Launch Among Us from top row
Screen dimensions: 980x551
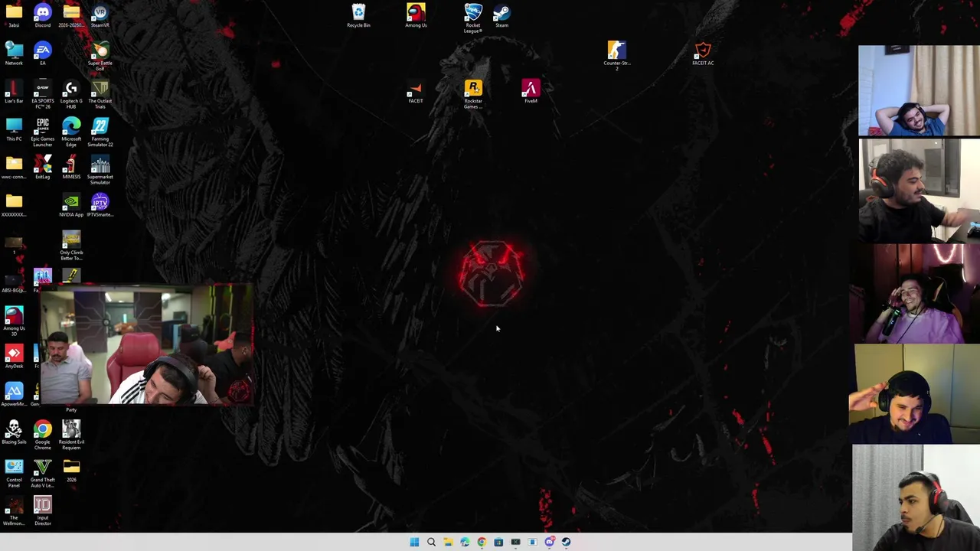tap(416, 15)
